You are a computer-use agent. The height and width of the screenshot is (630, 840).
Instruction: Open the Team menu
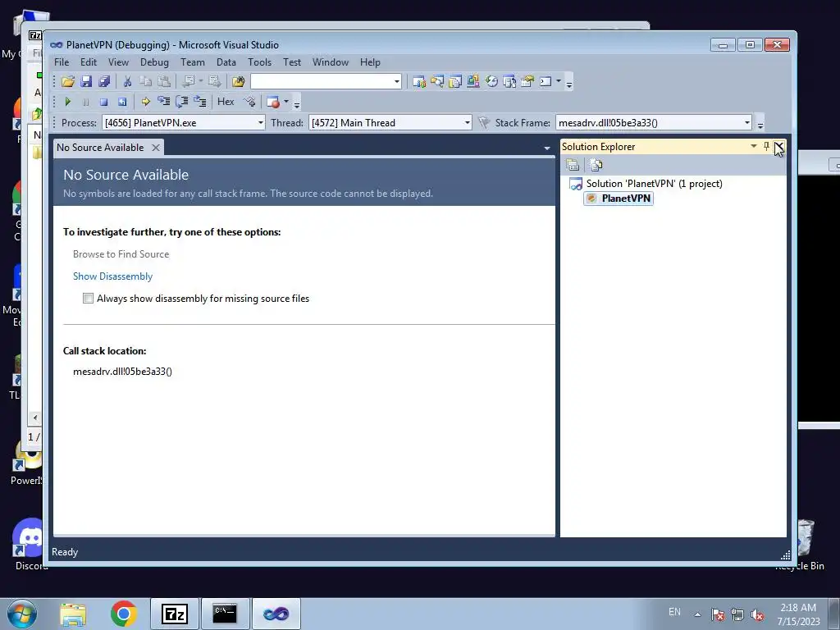(x=192, y=62)
